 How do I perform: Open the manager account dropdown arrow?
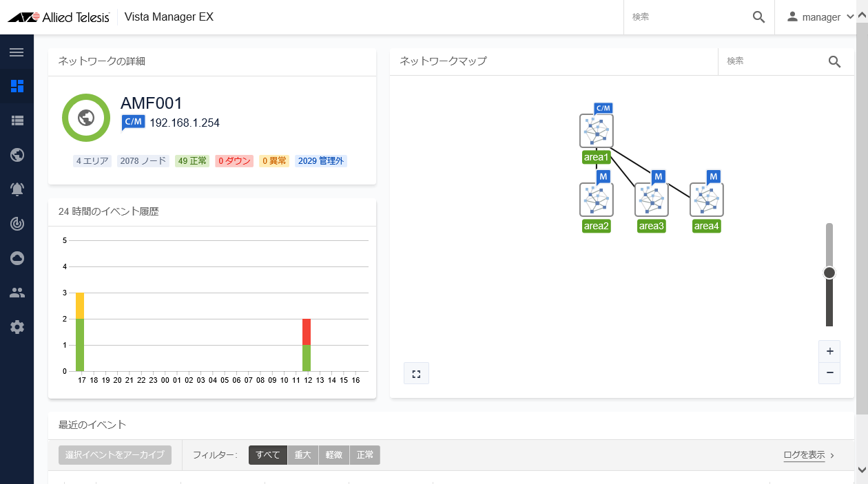click(x=850, y=17)
